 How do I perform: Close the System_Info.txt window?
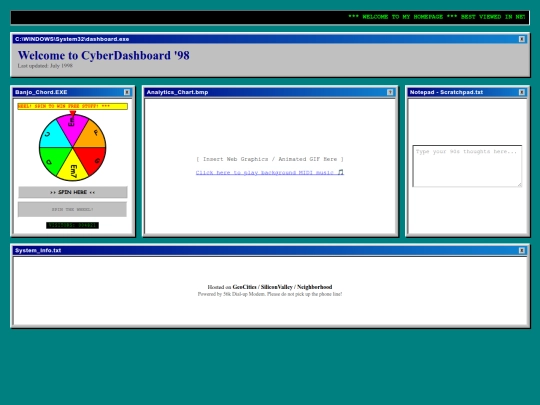pyautogui.click(x=522, y=250)
